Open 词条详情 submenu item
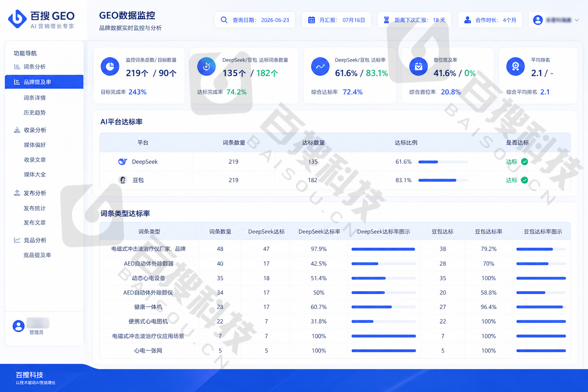588x392 pixels. pyautogui.click(x=34, y=98)
